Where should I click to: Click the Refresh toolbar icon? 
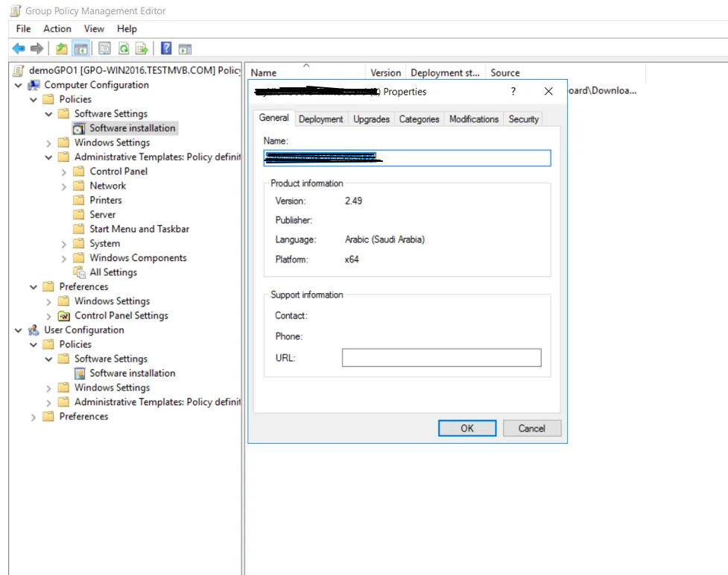point(123,49)
